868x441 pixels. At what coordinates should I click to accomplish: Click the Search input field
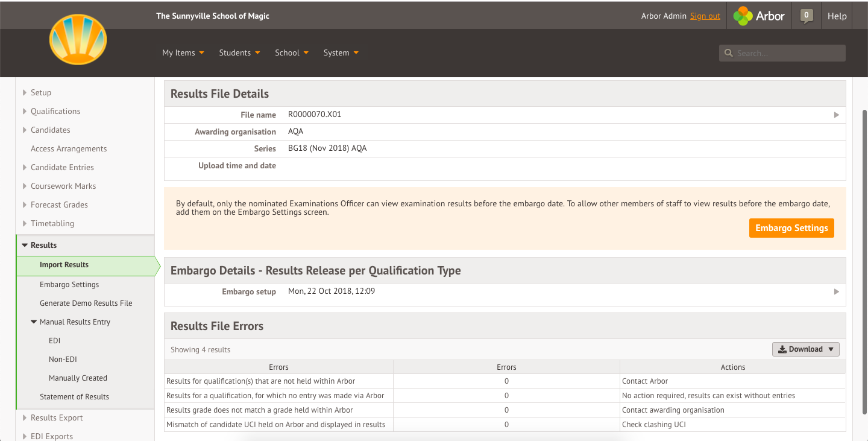tap(782, 53)
